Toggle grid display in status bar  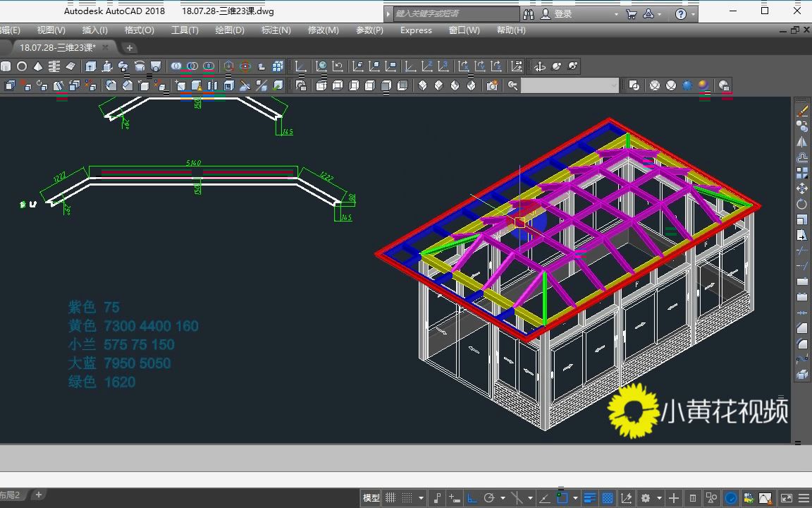point(390,497)
